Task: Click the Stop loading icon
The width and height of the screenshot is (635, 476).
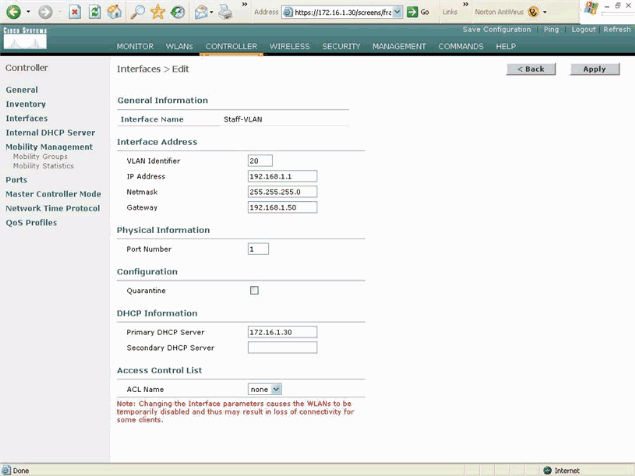Action: click(x=75, y=12)
